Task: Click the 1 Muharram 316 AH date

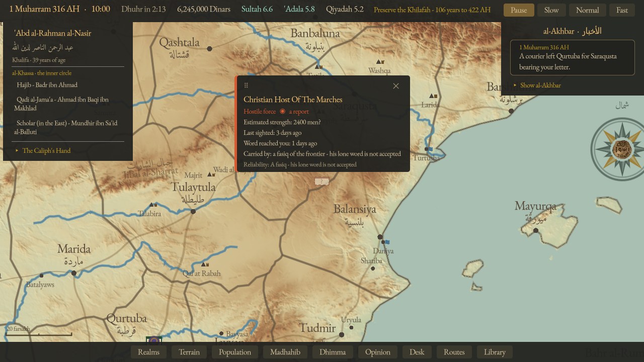Action: coord(44,9)
